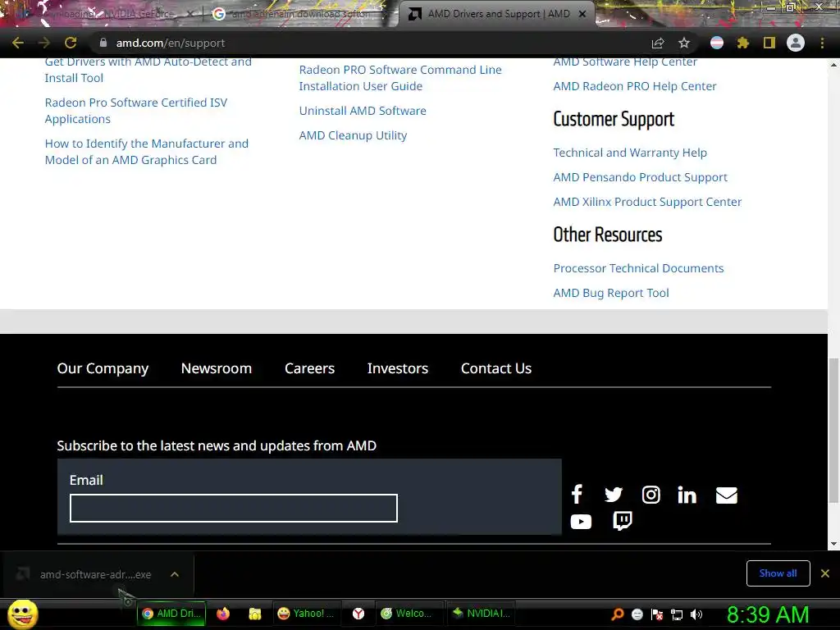The image size is (840, 630).
Task: Open the Chrome three-dot menu
Action: (822, 43)
